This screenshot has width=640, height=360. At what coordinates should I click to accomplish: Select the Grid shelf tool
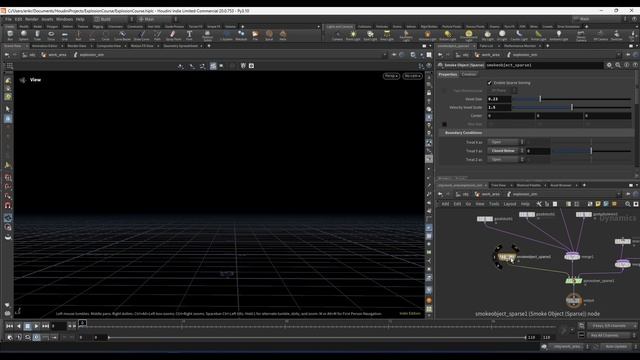[x=64, y=36]
